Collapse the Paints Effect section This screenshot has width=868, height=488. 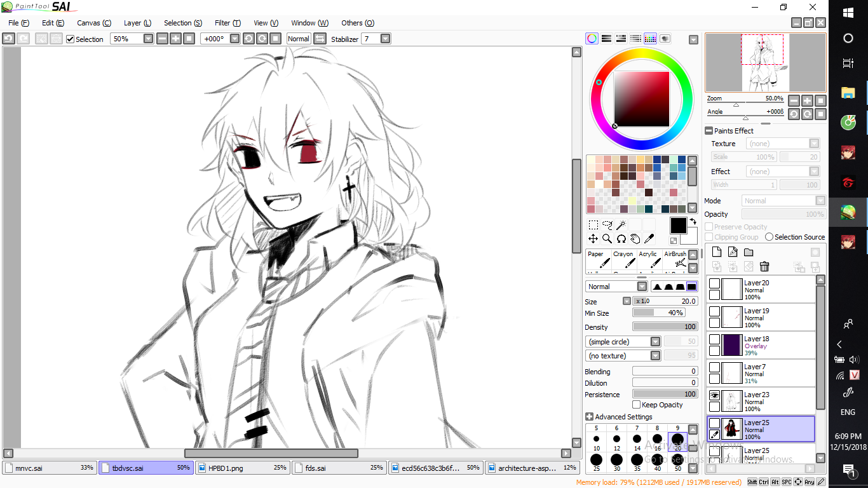[709, 131]
